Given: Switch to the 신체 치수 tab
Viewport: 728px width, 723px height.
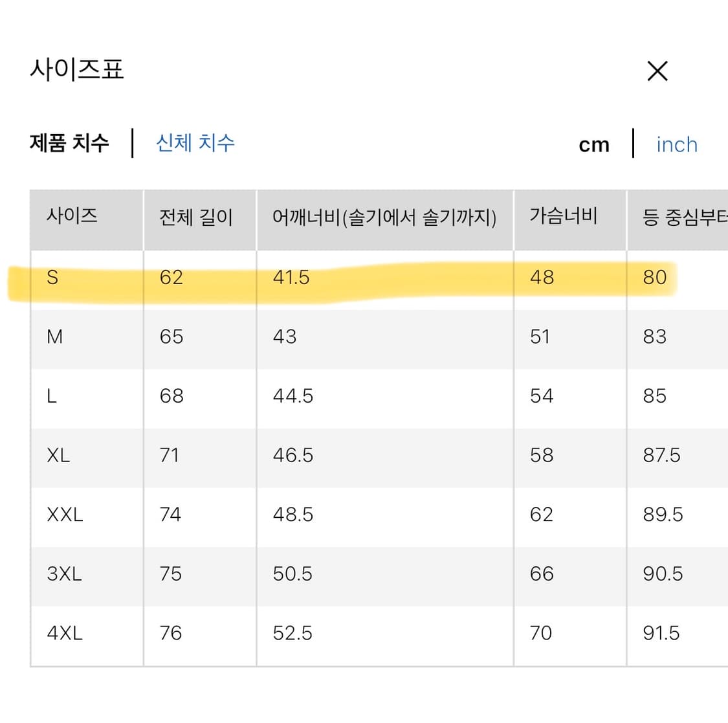Looking at the screenshot, I should [196, 143].
